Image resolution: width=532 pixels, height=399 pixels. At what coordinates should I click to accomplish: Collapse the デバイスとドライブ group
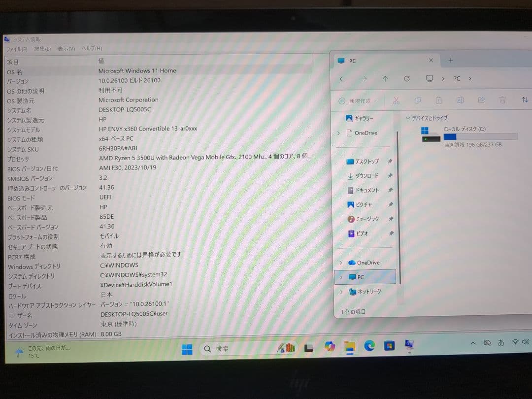point(408,118)
